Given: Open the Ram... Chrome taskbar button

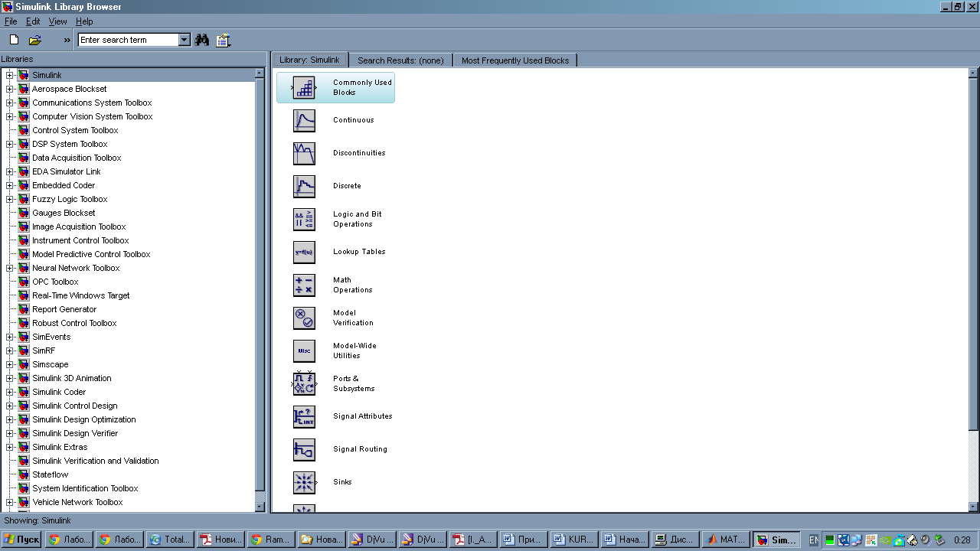Looking at the screenshot, I should click(x=270, y=540).
